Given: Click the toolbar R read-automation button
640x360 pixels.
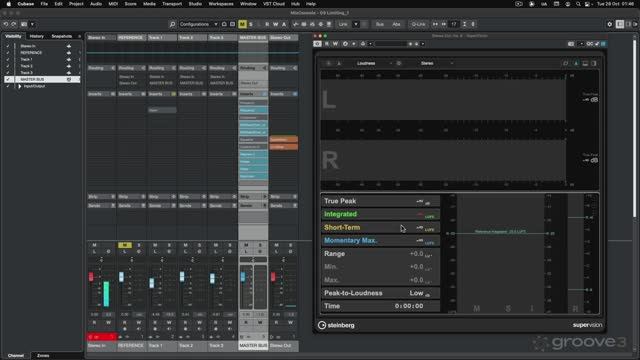Looking at the screenshot, I should point(267,24).
